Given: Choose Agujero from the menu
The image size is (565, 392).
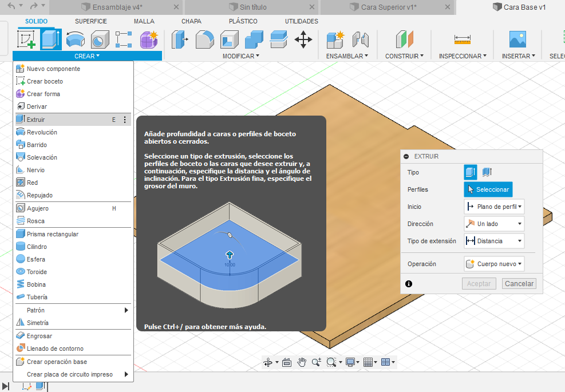Looking at the screenshot, I should pos(73,208).
